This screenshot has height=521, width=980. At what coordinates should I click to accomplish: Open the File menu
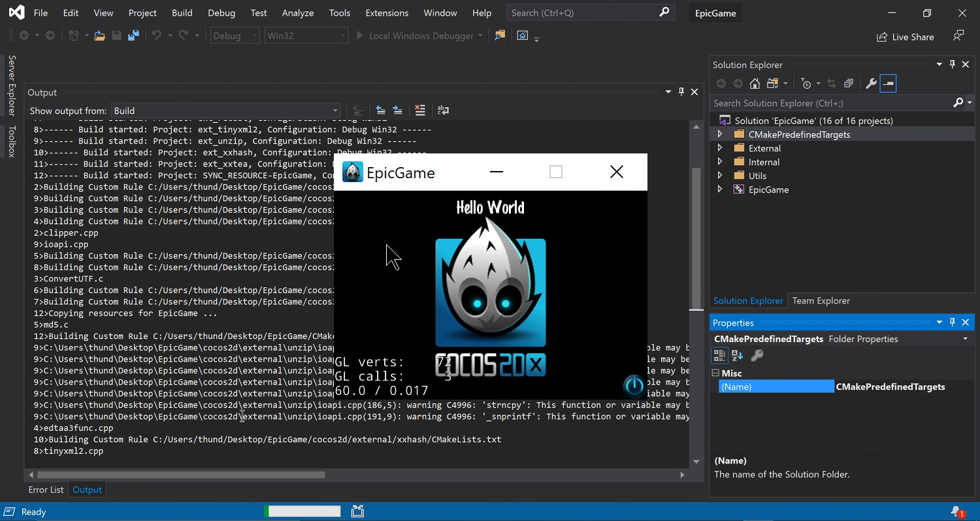41,12
